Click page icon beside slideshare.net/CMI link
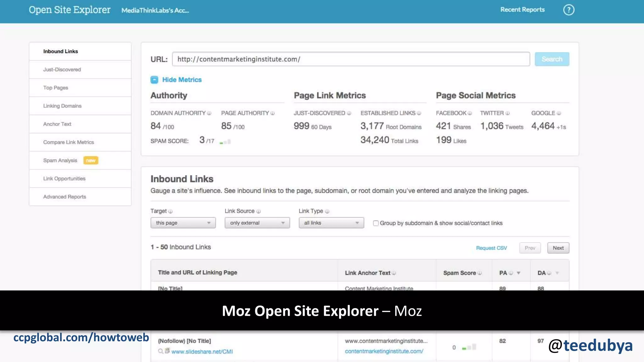 167,351
